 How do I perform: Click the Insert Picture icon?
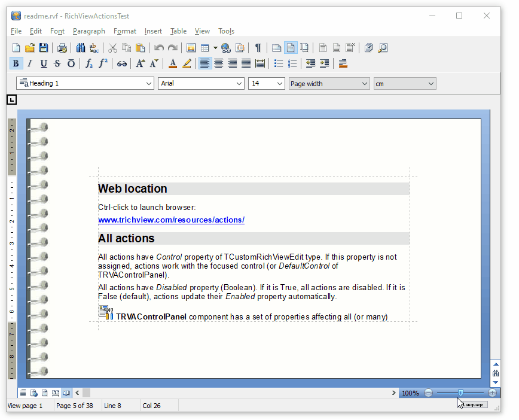[x=191, y=48]
